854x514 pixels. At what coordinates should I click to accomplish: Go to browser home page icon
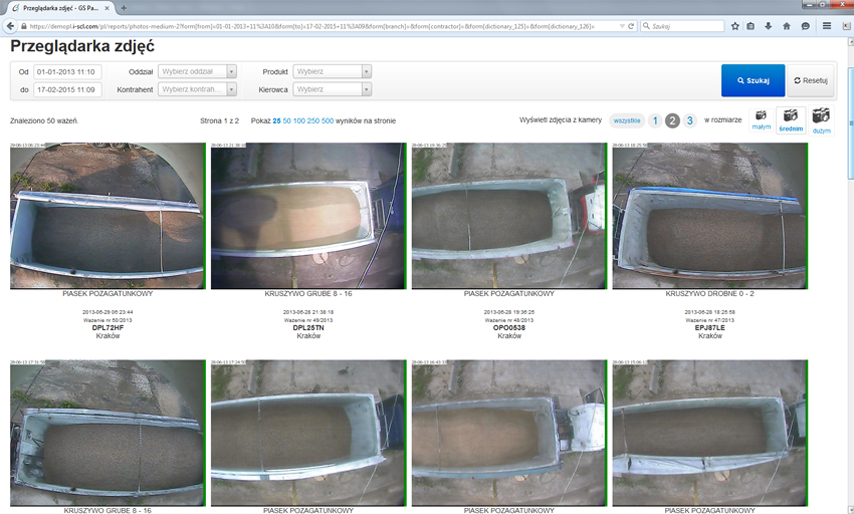click(787, 26)
